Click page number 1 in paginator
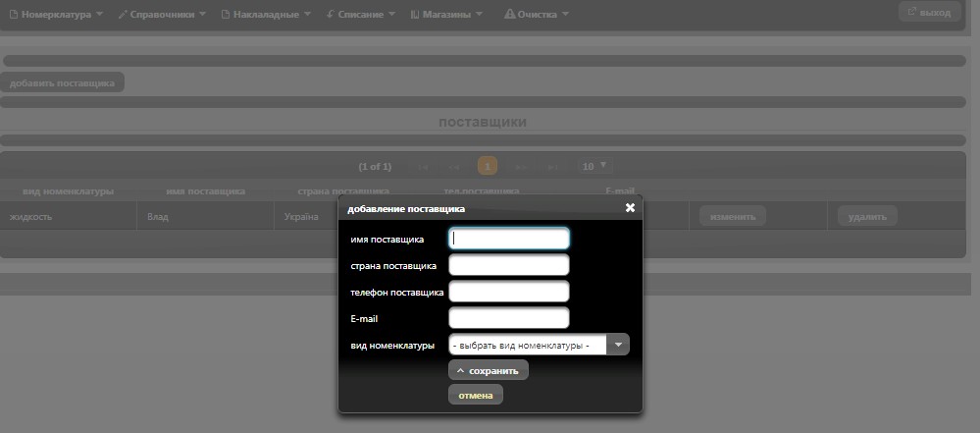The height and width of the screenshot is (433, 980). point(487,167)
